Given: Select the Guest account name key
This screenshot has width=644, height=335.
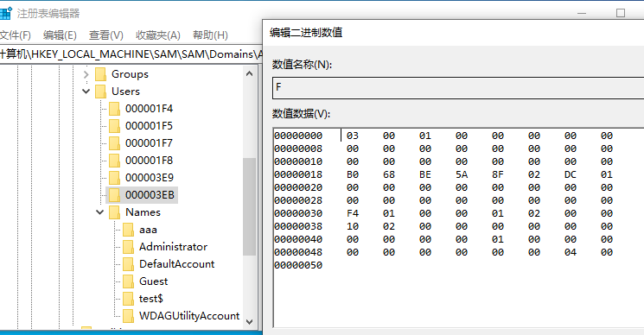Looking at the screenshot, I should click(x=154, y=281).
